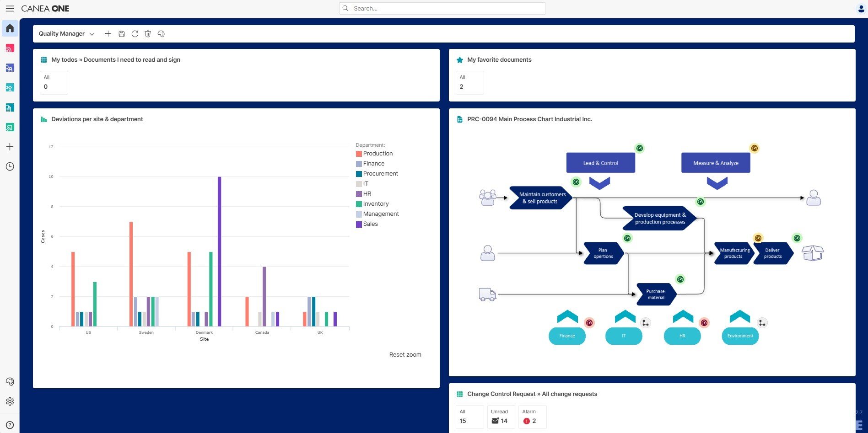Open Settings from the sidebar gear

click(10, 401)
